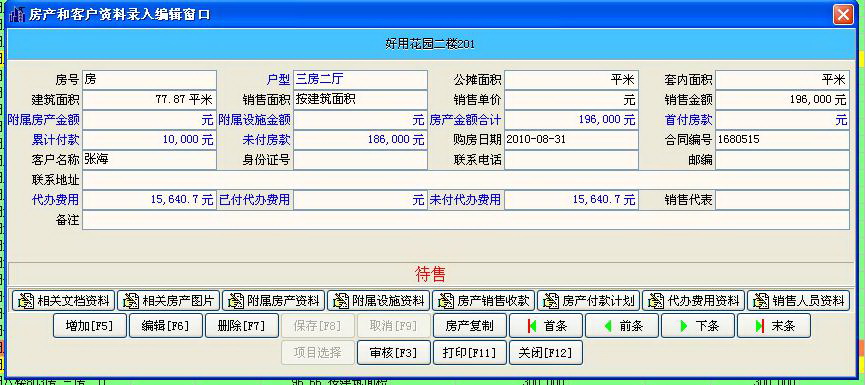The width and height of the screenshot is (865, 385).
Task: Click the red 待售 status text
Action: click(x=430, y=274)
